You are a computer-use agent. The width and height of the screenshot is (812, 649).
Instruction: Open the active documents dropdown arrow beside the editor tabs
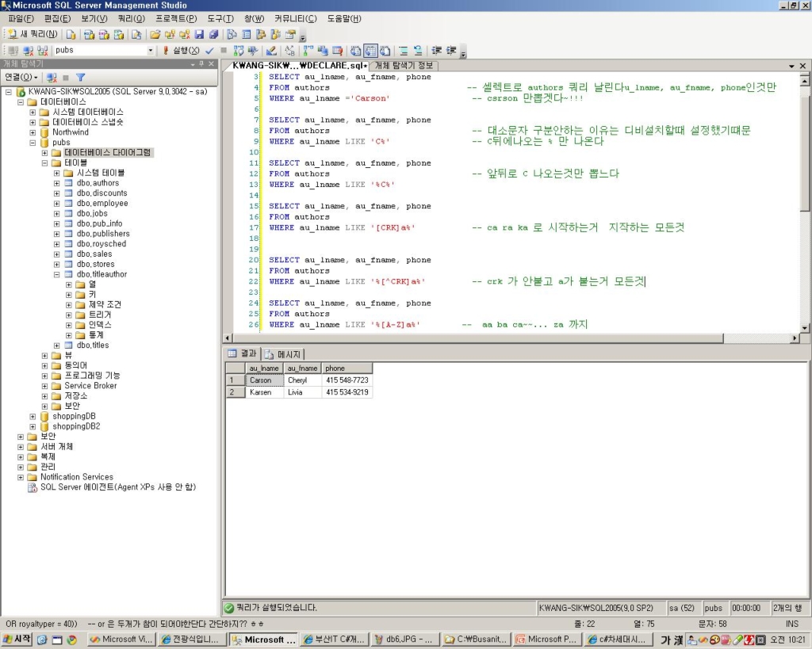tap(791, 66)
